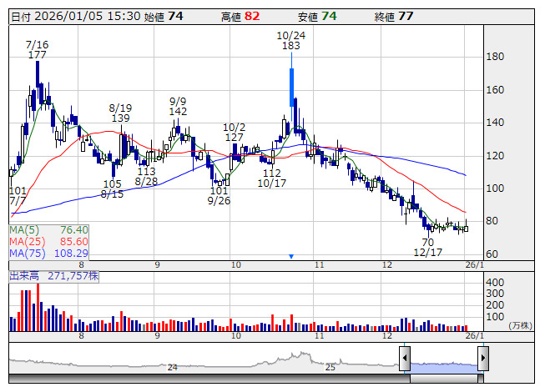
Task: Click the right range handle arrow
Action: click(x=483, y=359)
